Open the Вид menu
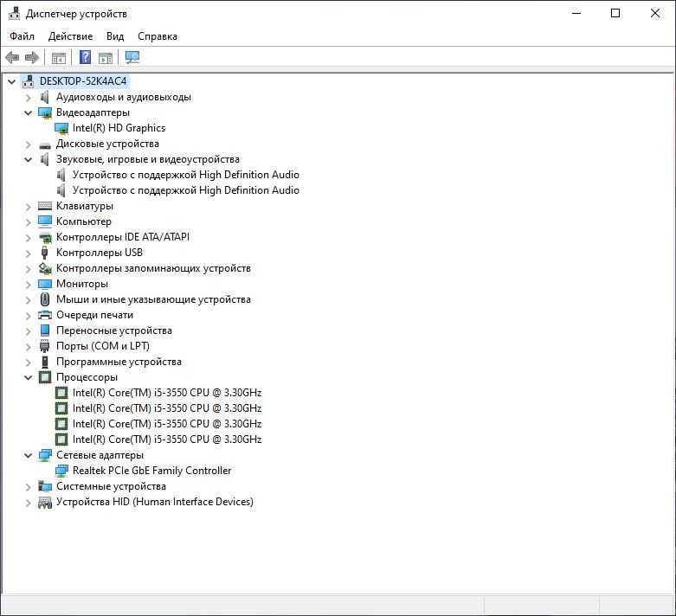The image size is (676, 616). pos(115,36)
